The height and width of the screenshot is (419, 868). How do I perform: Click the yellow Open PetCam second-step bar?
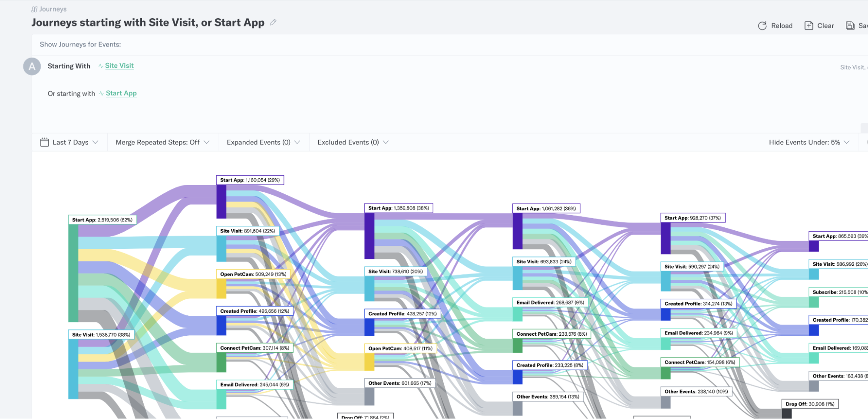(x=221, y=289)
